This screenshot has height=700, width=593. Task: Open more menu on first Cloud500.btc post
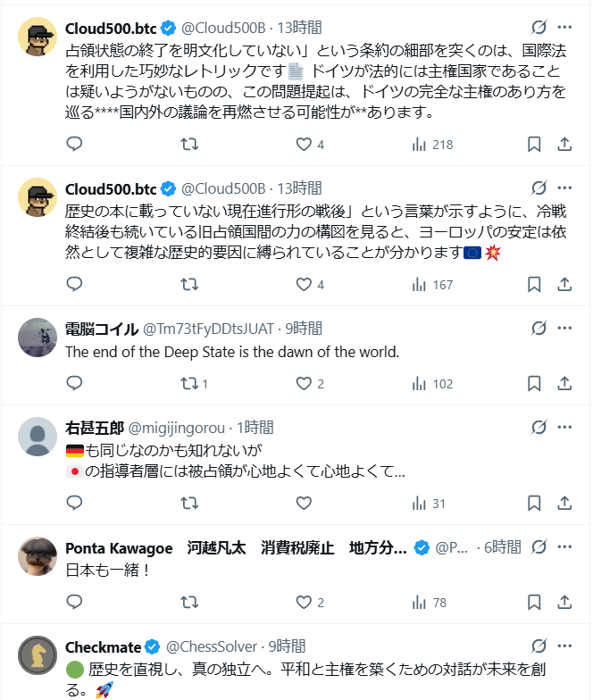click(565, 27)
